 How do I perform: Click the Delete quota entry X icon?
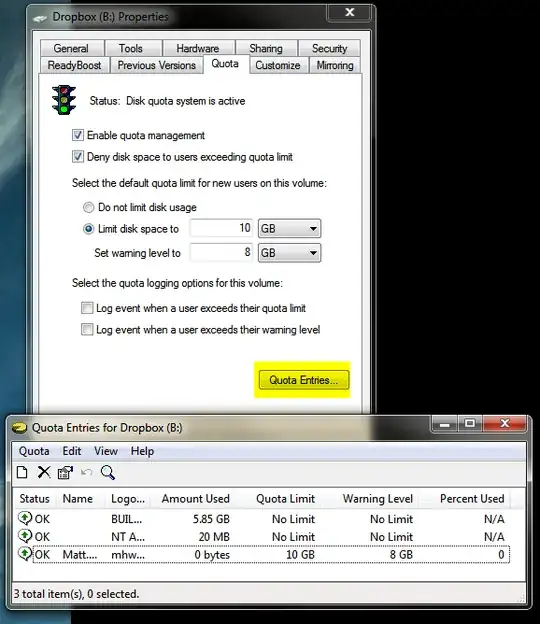click(44, 472)
